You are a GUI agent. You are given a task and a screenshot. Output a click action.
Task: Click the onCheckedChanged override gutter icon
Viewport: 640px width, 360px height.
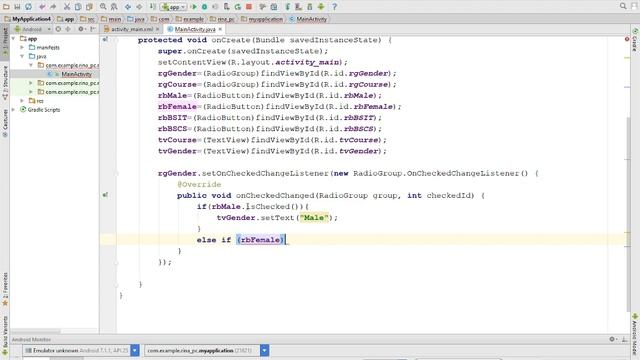pos(105,195)
